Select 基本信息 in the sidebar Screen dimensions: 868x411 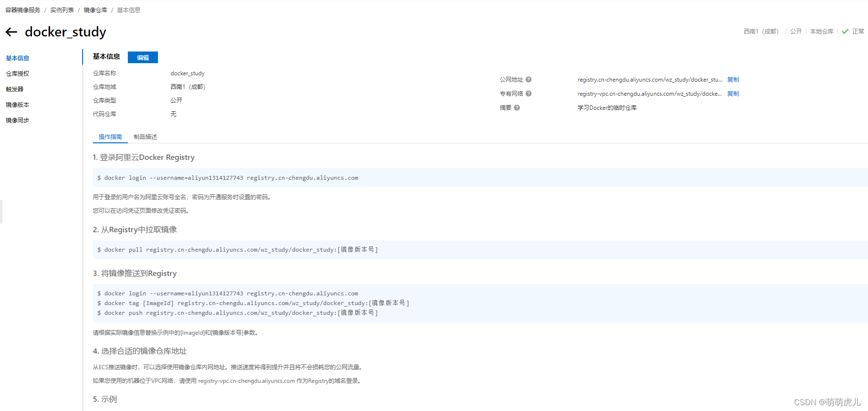pyautogui.click(x=17, y=58)
